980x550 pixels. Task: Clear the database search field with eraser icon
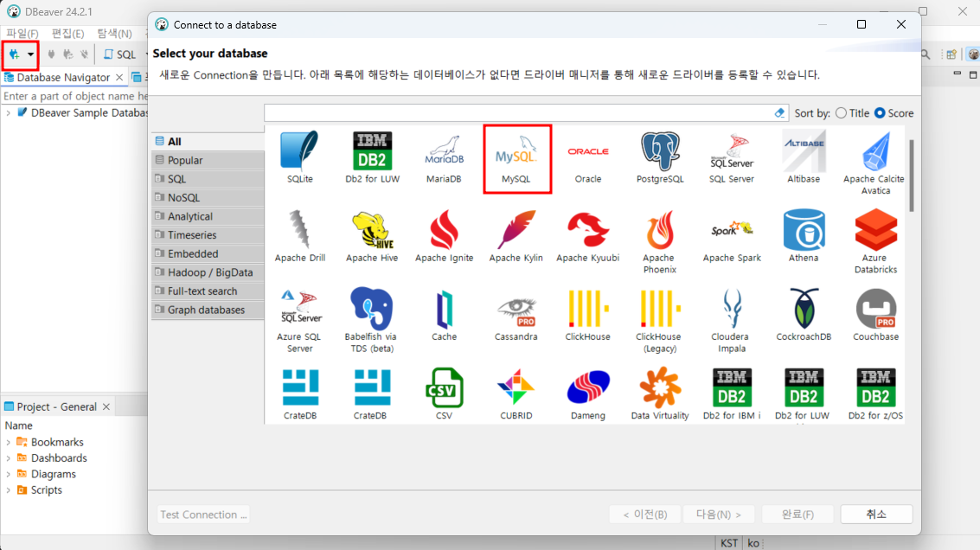[x=779, y=113]
